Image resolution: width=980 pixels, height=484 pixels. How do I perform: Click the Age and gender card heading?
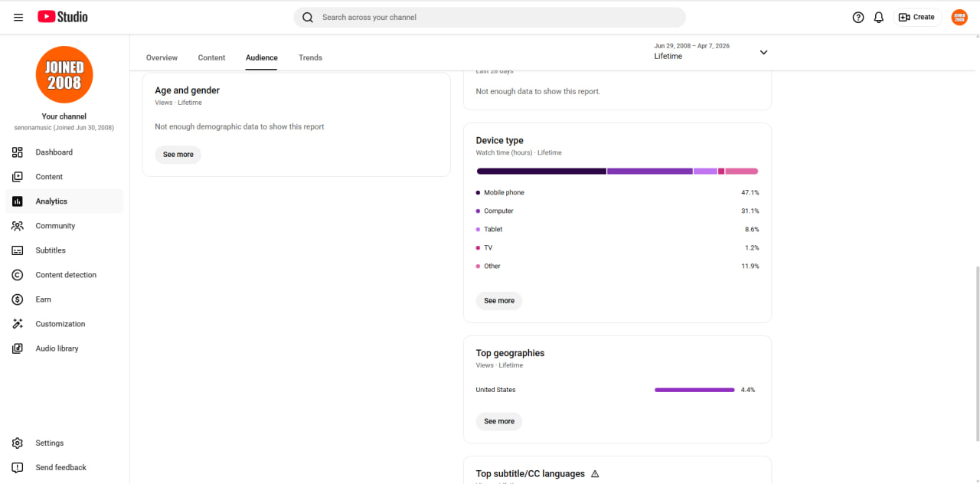[x=188, y=90]
